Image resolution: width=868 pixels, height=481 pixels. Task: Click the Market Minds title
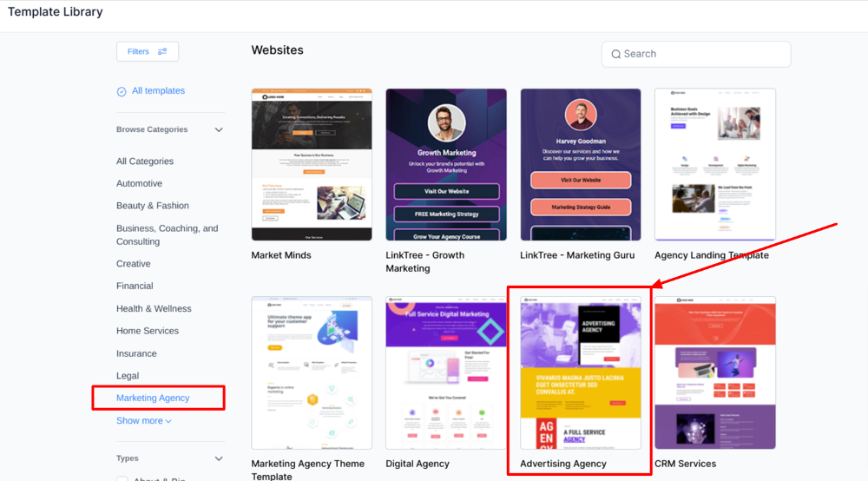coord(281,255)
